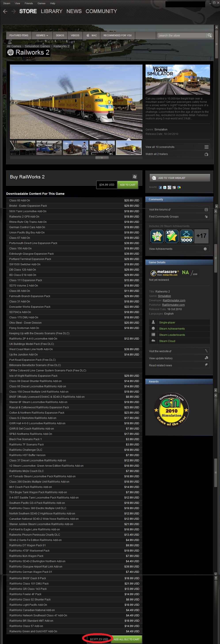
Task: Click the thumbnail strip scroll handle
Action: point(102,158)
